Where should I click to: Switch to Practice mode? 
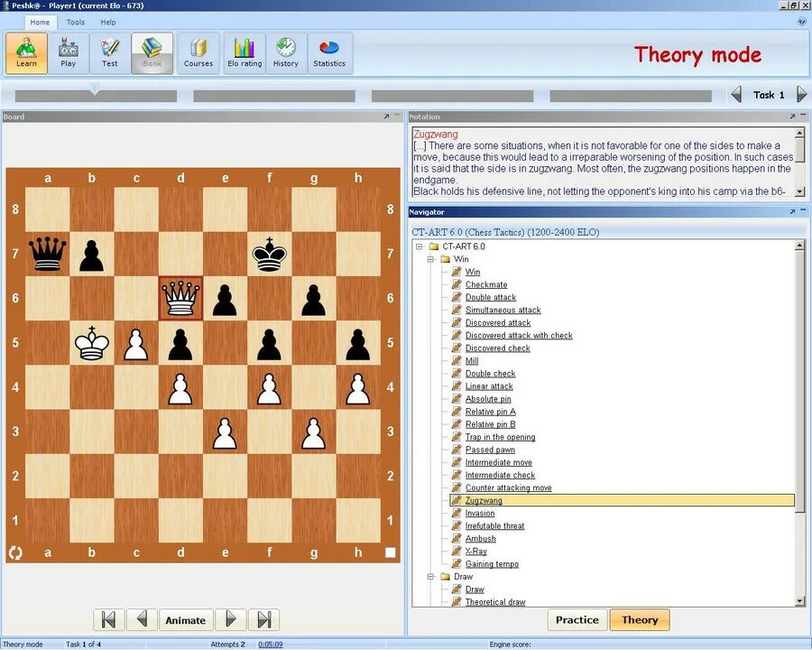577,620
